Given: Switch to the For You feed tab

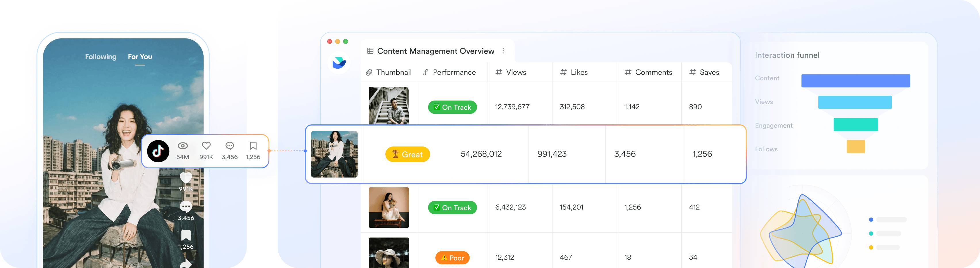Looking at the screenshot, I should (140, 57).
